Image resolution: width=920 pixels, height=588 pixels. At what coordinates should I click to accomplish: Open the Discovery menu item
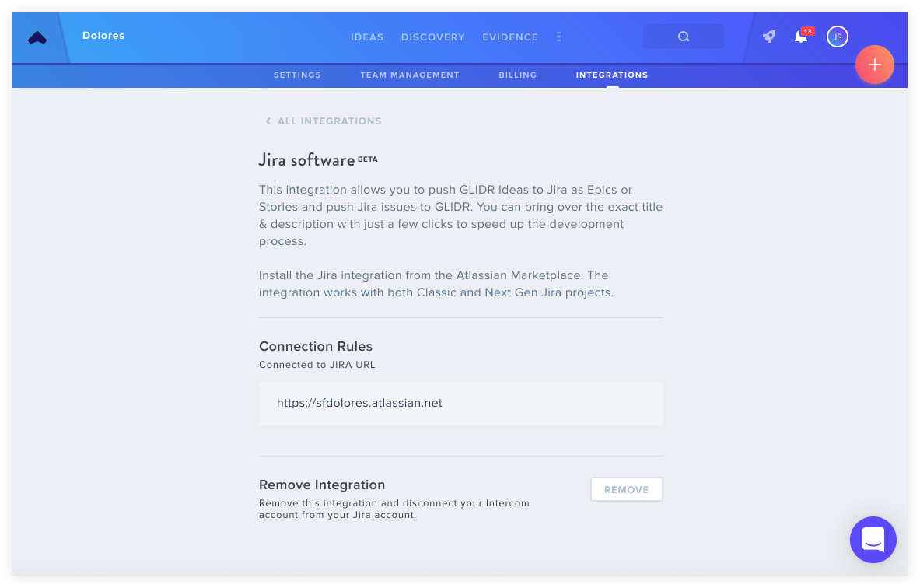(433, 37)
